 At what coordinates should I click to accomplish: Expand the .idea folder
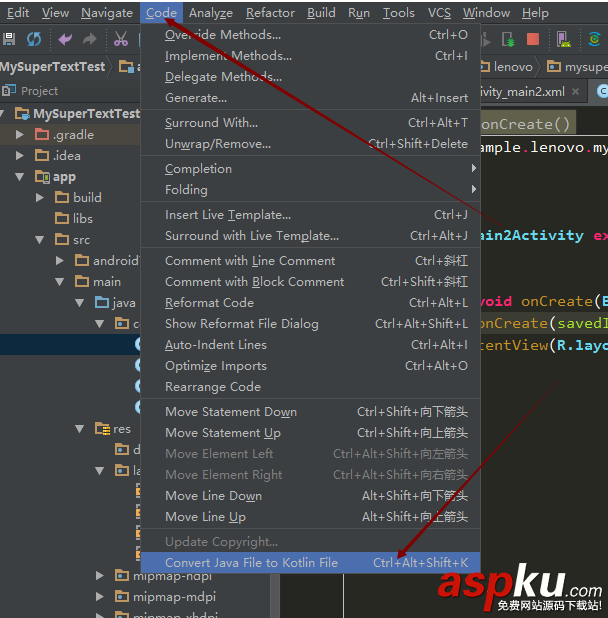point(19,156)
